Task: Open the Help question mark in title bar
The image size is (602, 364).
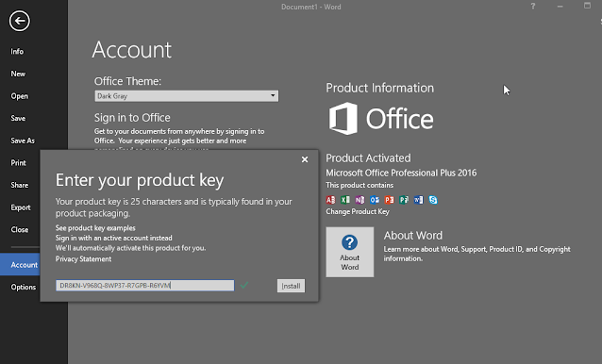Action: click(x=533, y=7)
